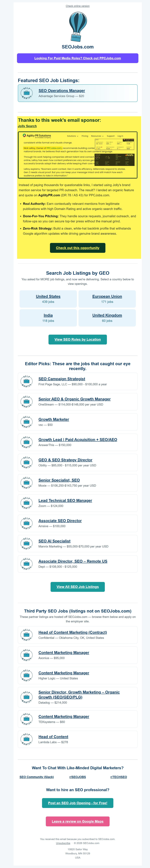Click Leave a review on Google Maps
Image resolution: width=150 pixels, height=868 pixels.
[78, 821]
